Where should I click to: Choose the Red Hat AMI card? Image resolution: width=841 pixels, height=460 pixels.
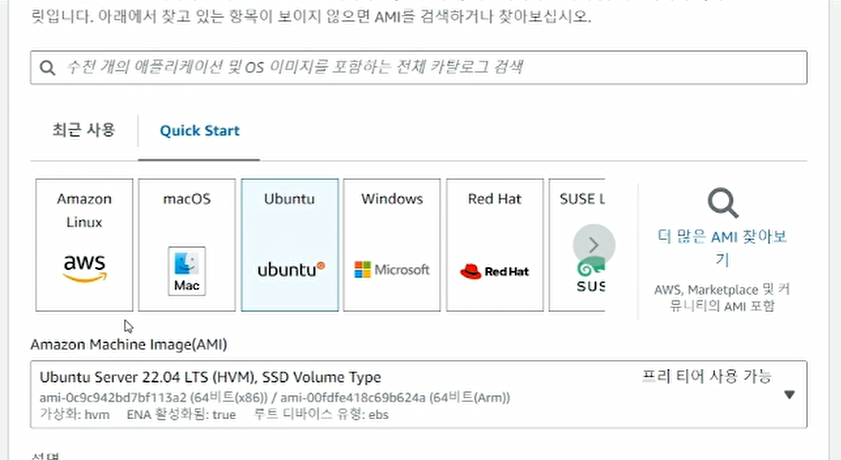click(x=495, y=245)
